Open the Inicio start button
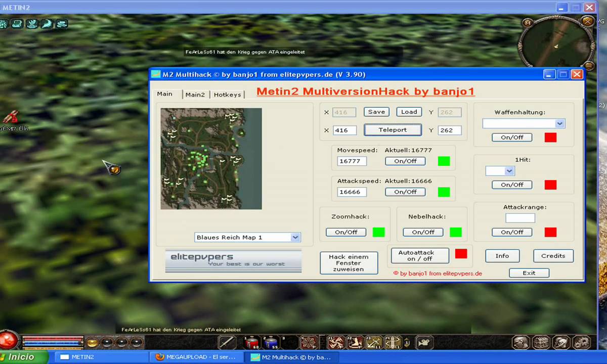The height and width of the screenshot is (364, 607). tap(24, 357)
